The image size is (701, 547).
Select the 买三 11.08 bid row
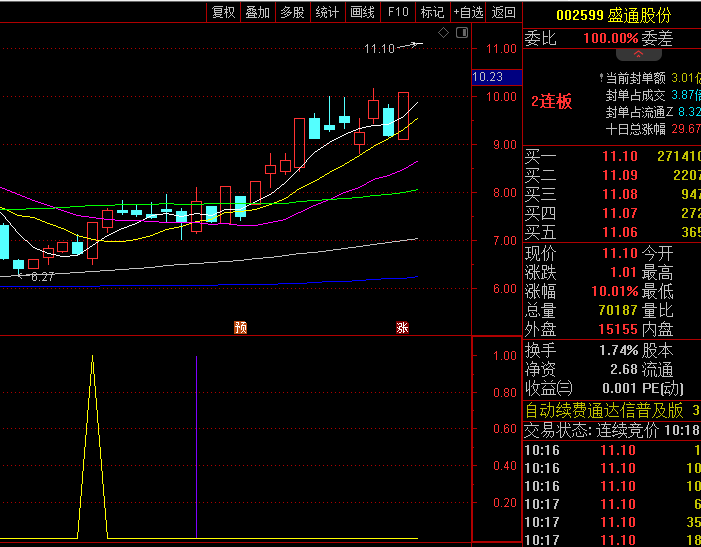tap(612, 194)
